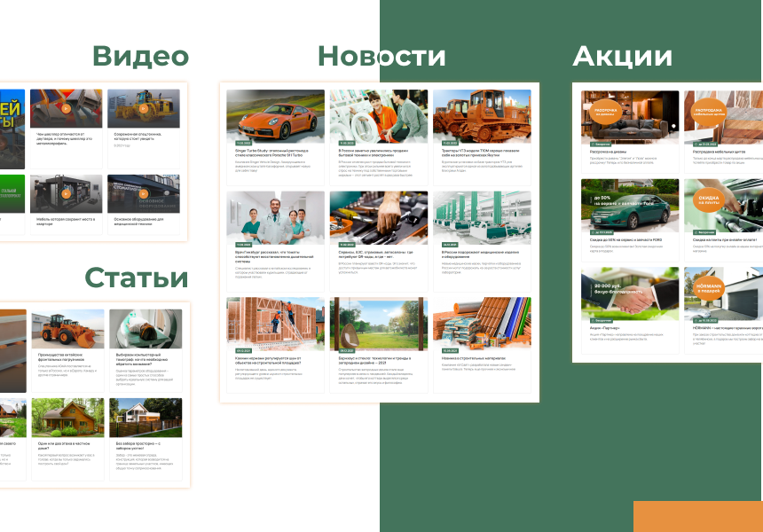Viewport: 763px width, 532px height.
Task: Click play icon on yellow bulldozer video
Action: click(x=143, y=108)
